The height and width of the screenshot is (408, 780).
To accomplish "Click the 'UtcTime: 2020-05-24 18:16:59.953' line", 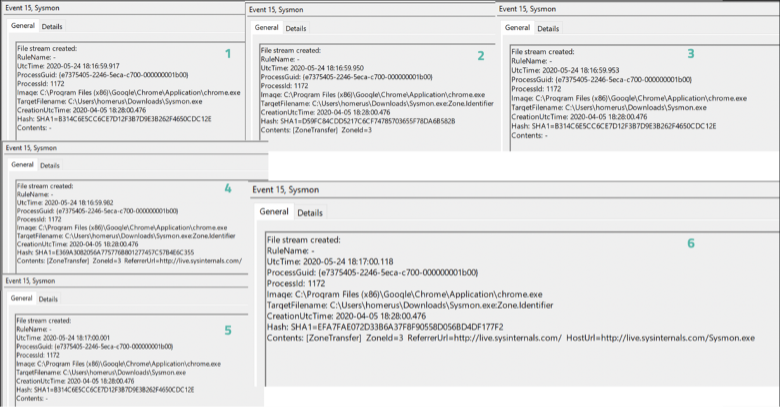I will coord(565,71).
